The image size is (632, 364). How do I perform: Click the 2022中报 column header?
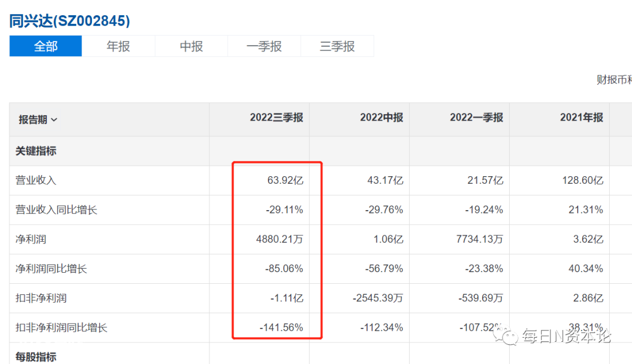[x=382, y=118]
